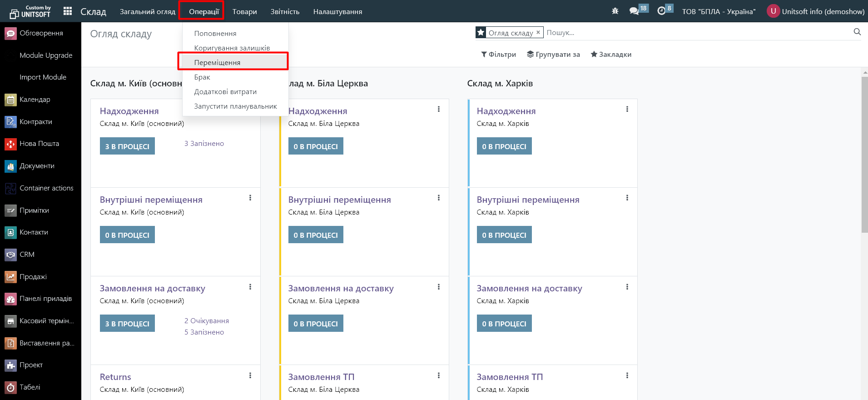The height and width of the screenshot is (400, 868).
Task: Click the vertical scrollbar on the right
Action: pos(864,155)
